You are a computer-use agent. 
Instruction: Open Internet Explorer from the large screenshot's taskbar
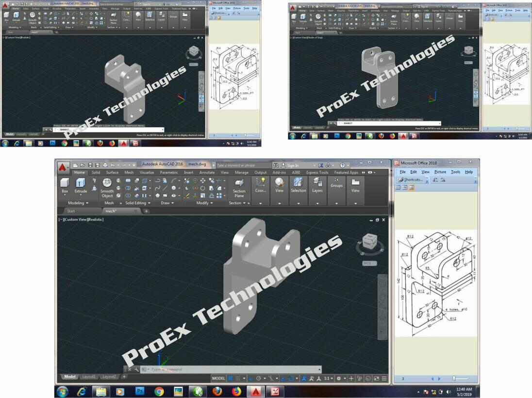point(82,392)
